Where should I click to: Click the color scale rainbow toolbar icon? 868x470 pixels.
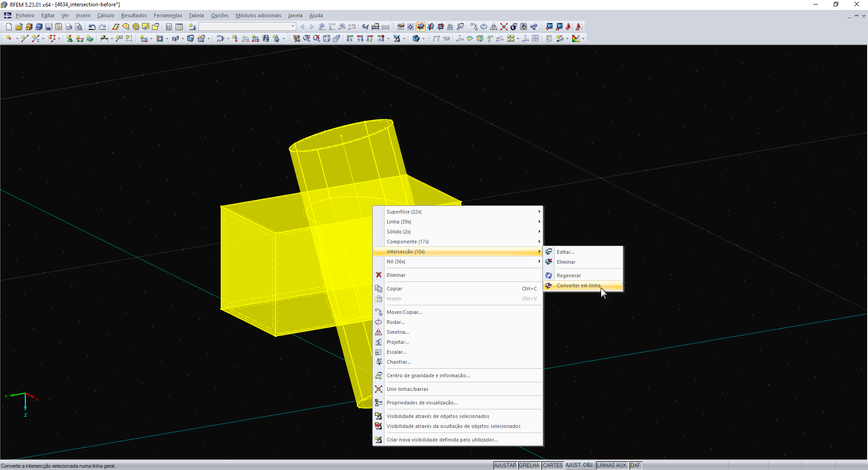click(x=576, y=38)
